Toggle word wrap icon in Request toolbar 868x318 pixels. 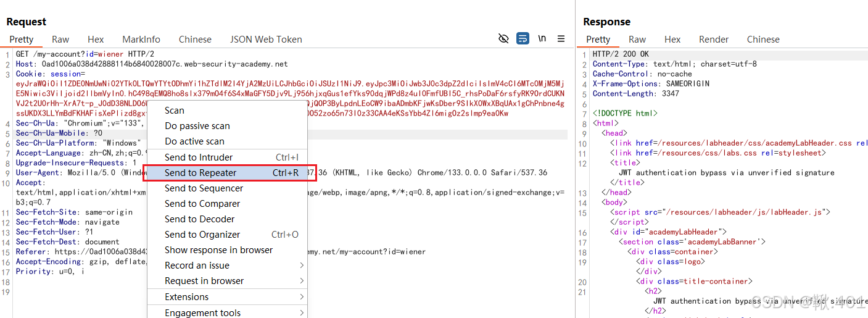point(523,39)
